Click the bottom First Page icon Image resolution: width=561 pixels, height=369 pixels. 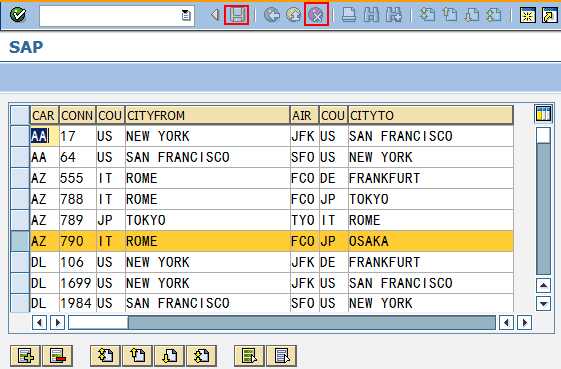[105, 356]
